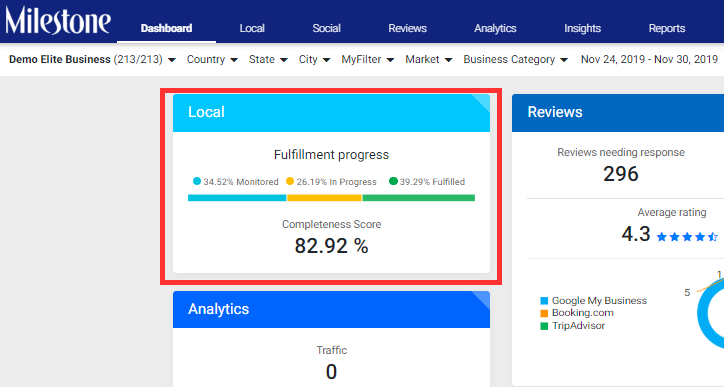Click the 39.29% Fulfilled label
The image size is (724, 387).
(x=432, y=182)
